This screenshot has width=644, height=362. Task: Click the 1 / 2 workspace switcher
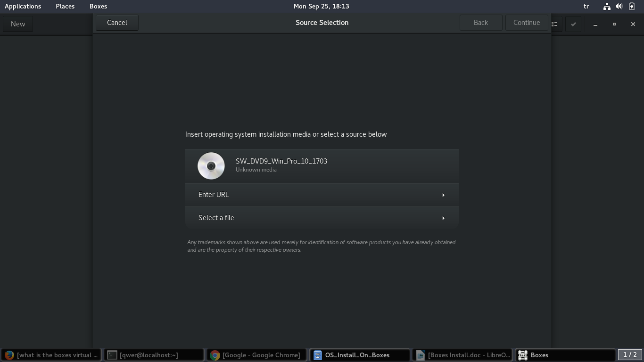630,354
